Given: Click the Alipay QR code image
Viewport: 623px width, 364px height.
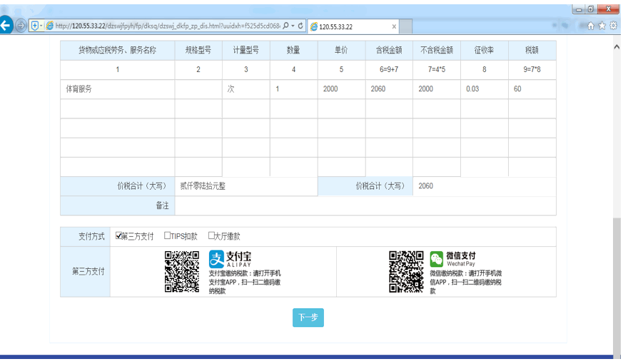Looking at the screenshot, I should coord(182,271).
